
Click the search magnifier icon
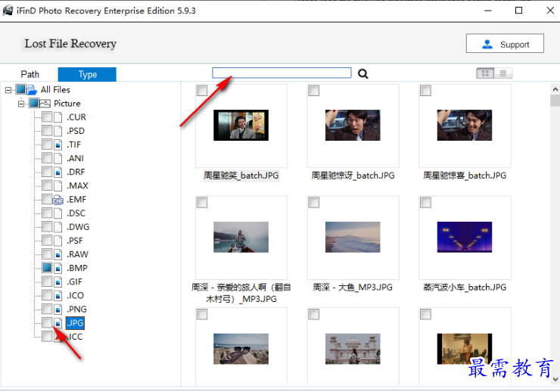coord(362,73)
